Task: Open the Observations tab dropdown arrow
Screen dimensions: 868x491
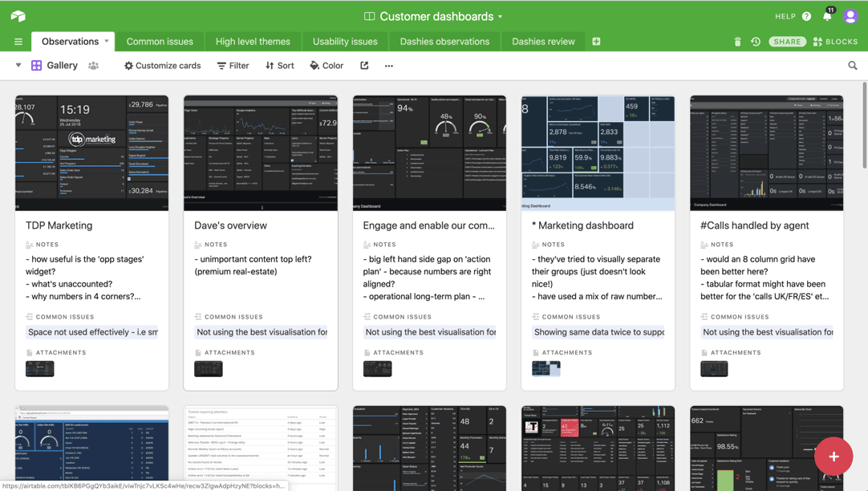Action: (106, 41)
